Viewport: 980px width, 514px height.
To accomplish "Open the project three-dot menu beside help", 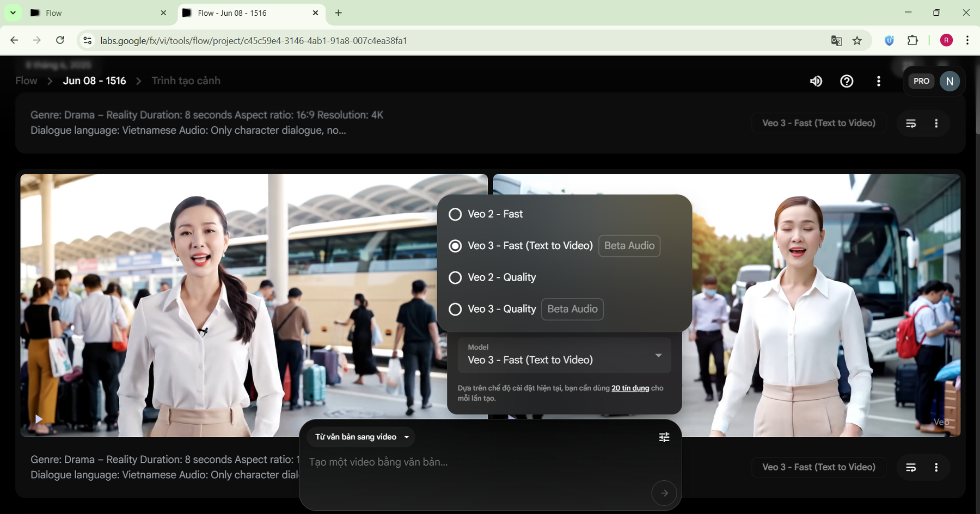I will 878,81.
